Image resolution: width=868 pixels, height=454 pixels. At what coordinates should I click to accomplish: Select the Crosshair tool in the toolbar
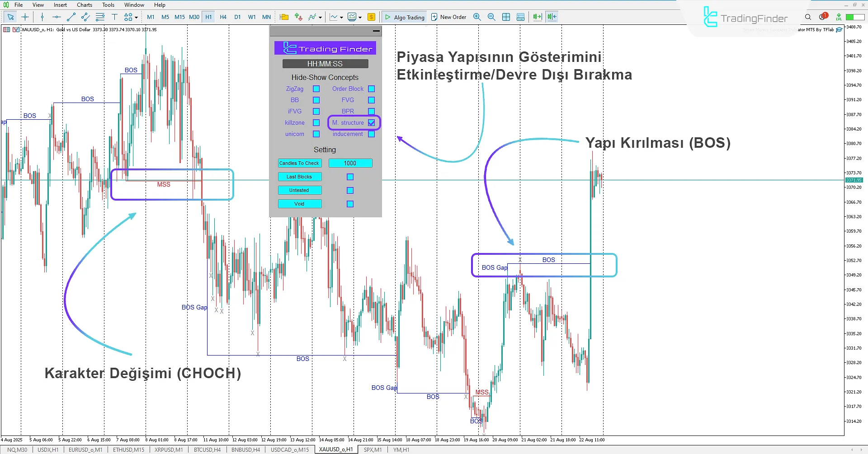25,17
